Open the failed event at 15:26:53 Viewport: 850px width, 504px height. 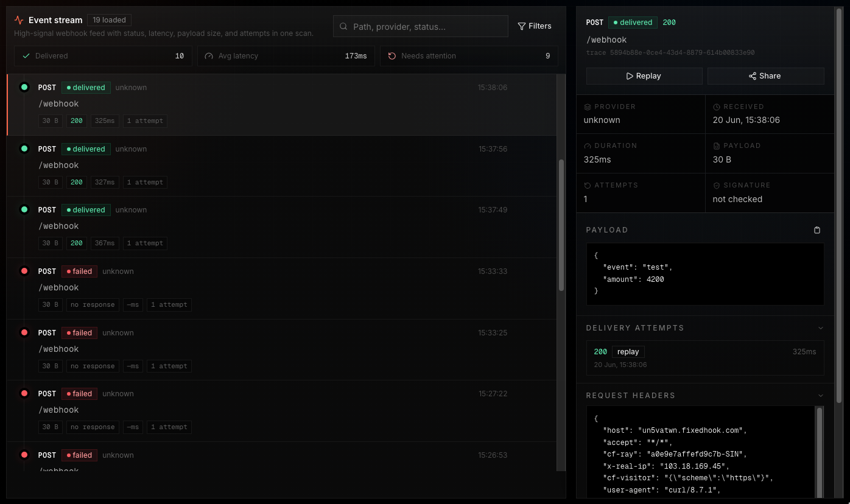pyautogui.click(x=281, y=457)
